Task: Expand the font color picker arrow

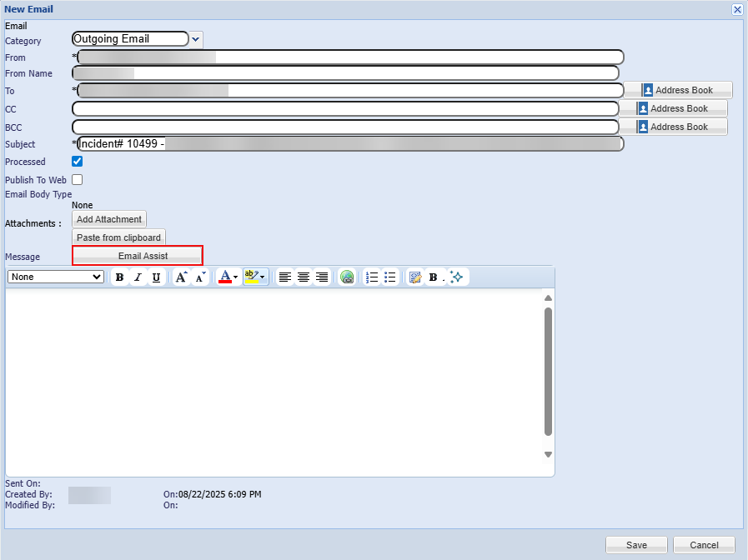Action: [x=235, y=277]
